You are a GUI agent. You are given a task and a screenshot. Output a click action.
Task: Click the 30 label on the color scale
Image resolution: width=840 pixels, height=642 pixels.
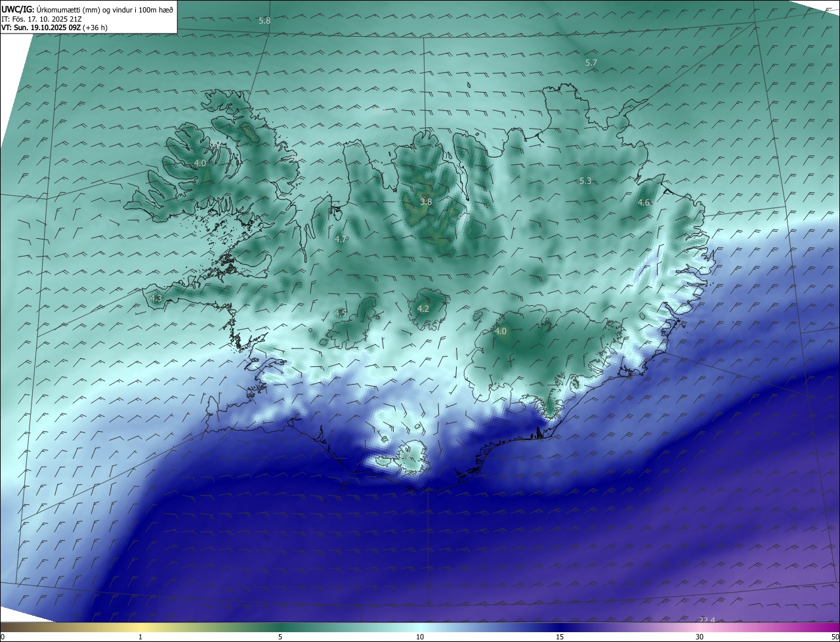pyautogui.click(x=700, y=637)
